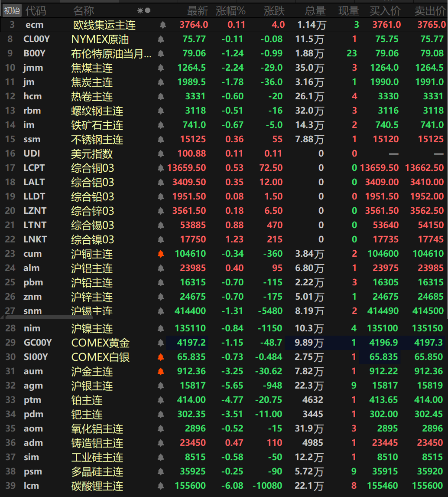Toggle alert bell for 欧线集运主连
The width and height of the screenshot is (448, 497).
(x=163, y=25)
